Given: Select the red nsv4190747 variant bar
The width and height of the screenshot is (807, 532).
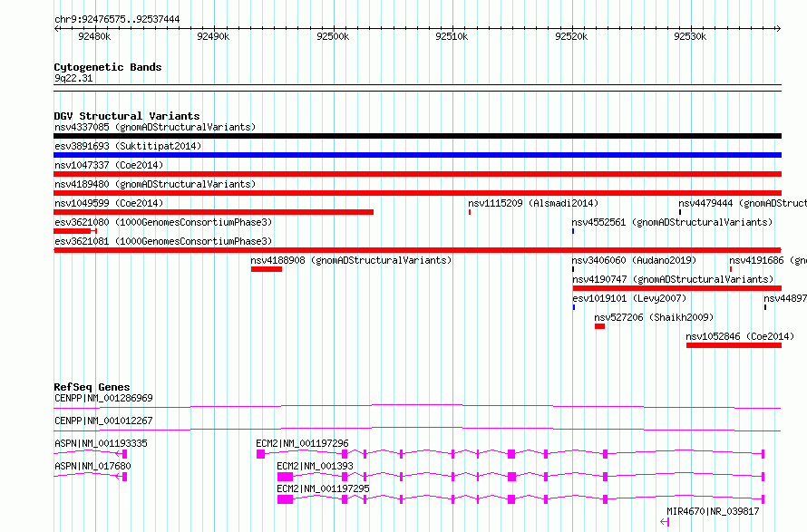Looking at the screenshot, I should [677, 288].
